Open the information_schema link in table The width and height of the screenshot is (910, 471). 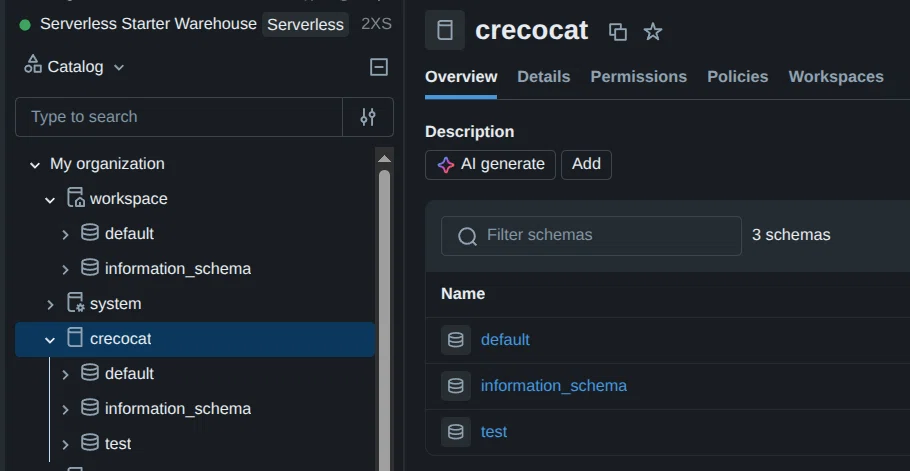[x=554, y=386]
